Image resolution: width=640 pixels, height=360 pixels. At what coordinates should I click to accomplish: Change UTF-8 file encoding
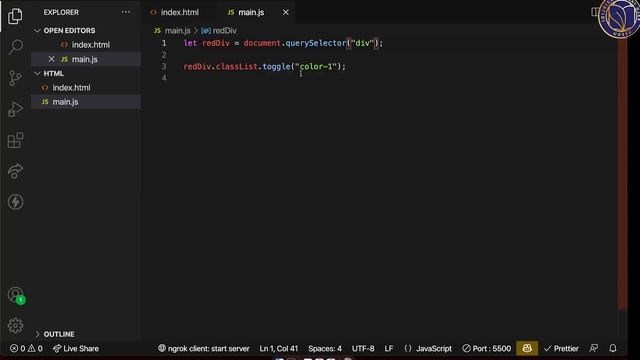(363, 349)
